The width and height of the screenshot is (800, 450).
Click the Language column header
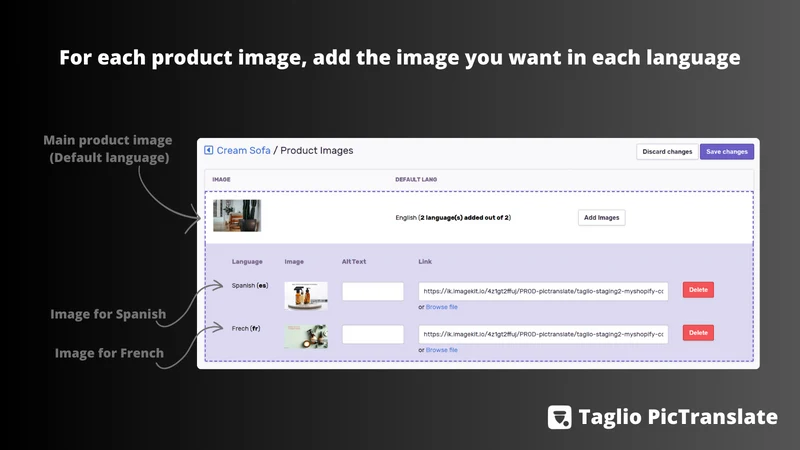pos(247,262)
